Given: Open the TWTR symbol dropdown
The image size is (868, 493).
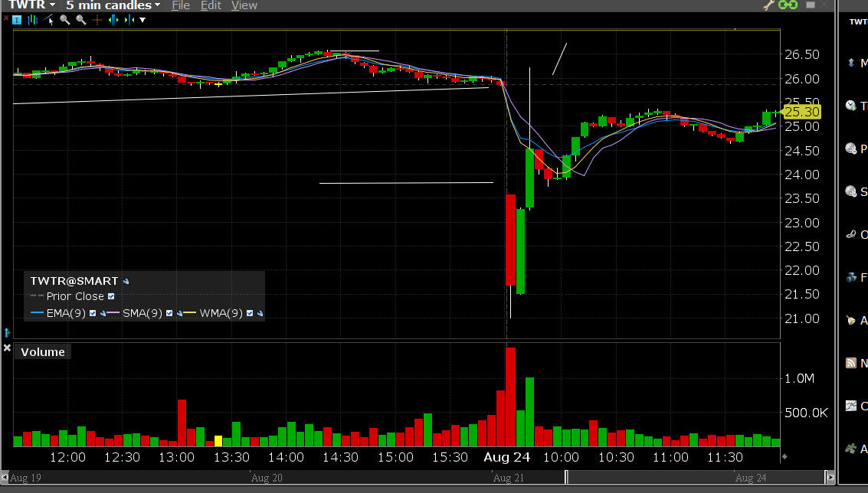Looking at the screenshot, I should 31,5.
